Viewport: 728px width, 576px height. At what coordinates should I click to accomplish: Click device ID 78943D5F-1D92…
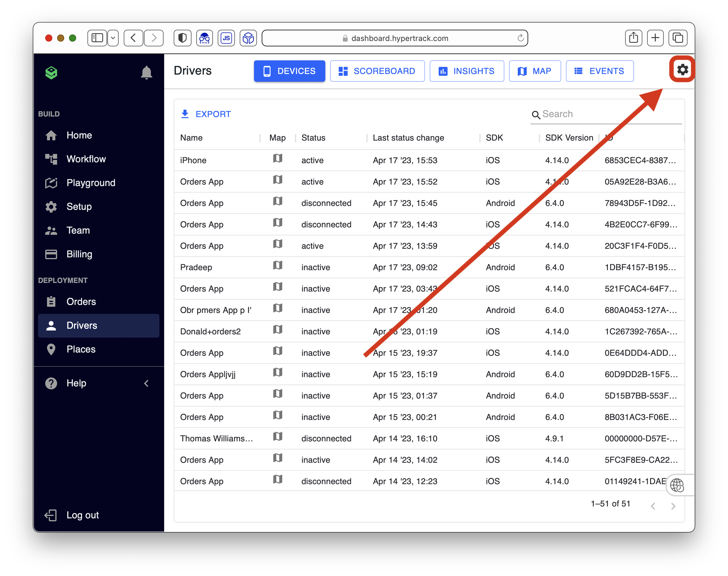tap(640, 203)
